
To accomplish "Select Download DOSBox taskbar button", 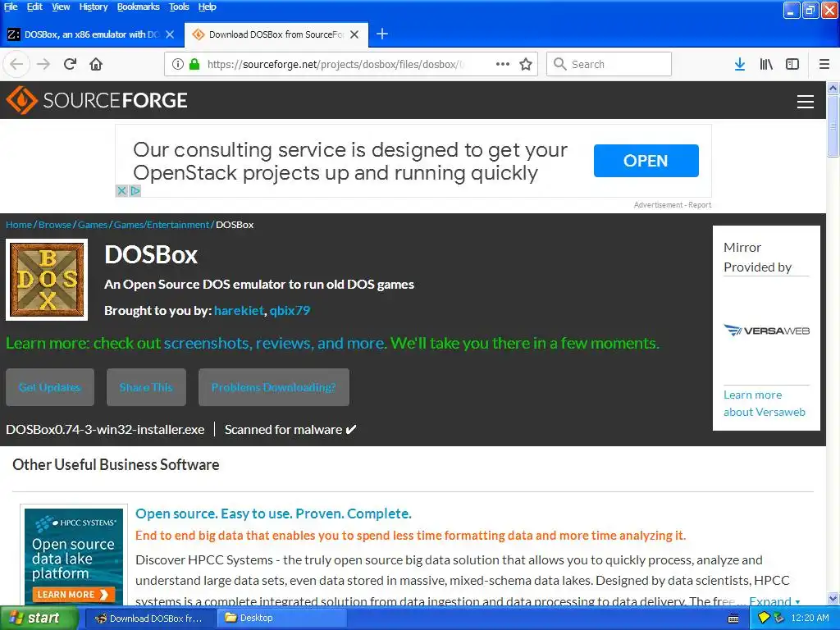I will pos(150,619).
